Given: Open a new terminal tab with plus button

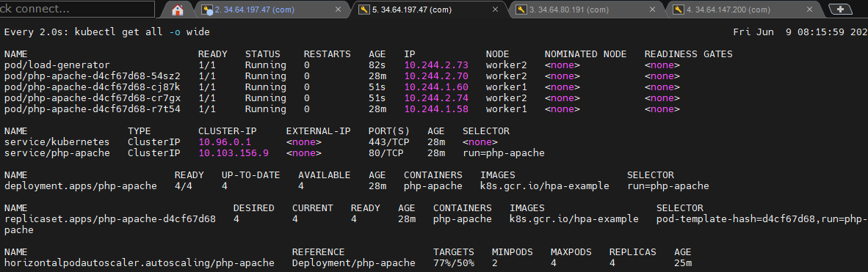Looking at the screenshot, I should coord(840,10).
